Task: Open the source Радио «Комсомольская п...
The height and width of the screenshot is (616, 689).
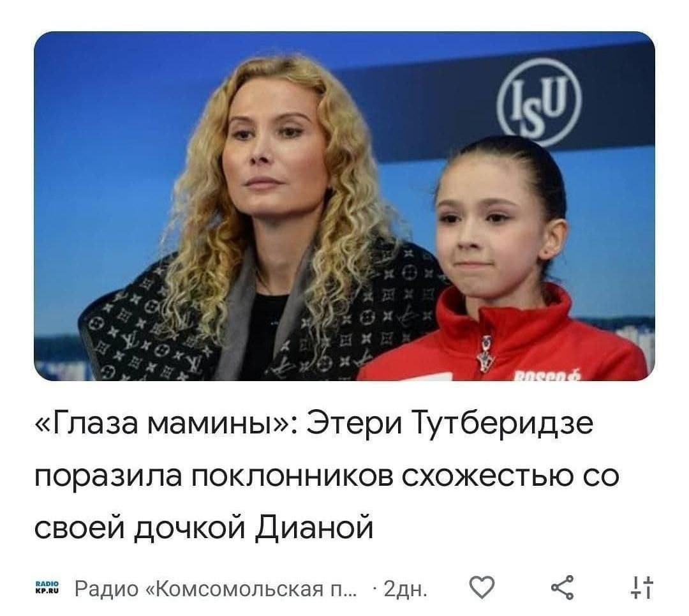Action: pyautogui.click(x=216, y=589)
